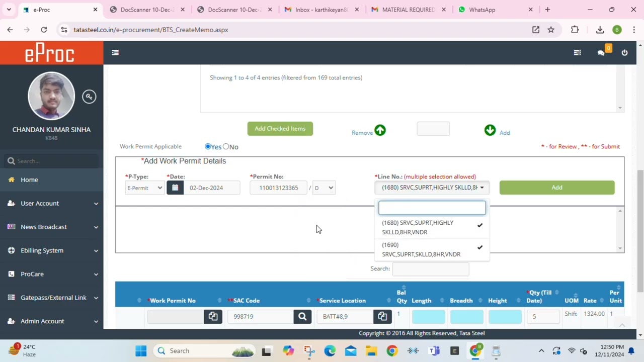Uncheck line 1680 SRVC,SUPRT,HIGHLY SKLLD option
Image resolution: width=644 pixels, height=362 pixels.
point(432,227)
